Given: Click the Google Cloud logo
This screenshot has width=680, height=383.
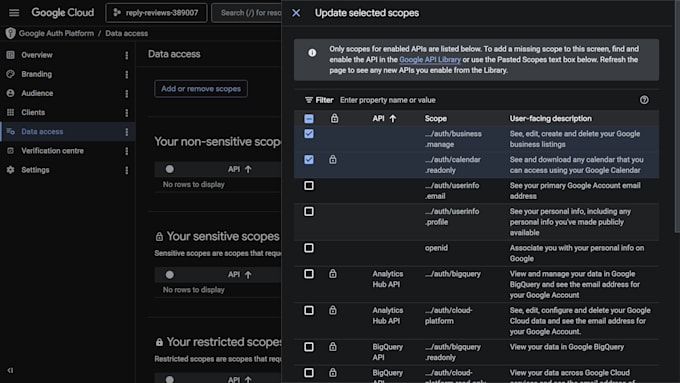Looking at the screenshot, I should pyautogui.click(x=62, y=13).
